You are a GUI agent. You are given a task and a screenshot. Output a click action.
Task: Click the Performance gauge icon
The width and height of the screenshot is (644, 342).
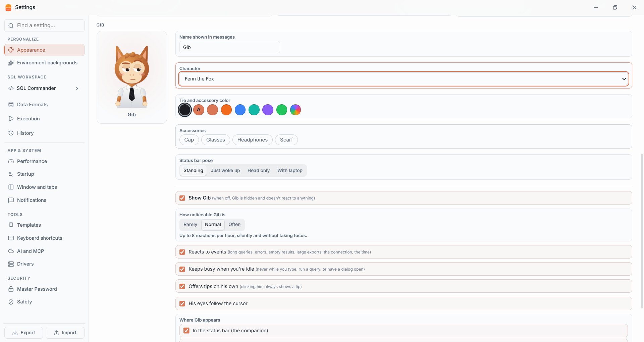coord(11,161)
